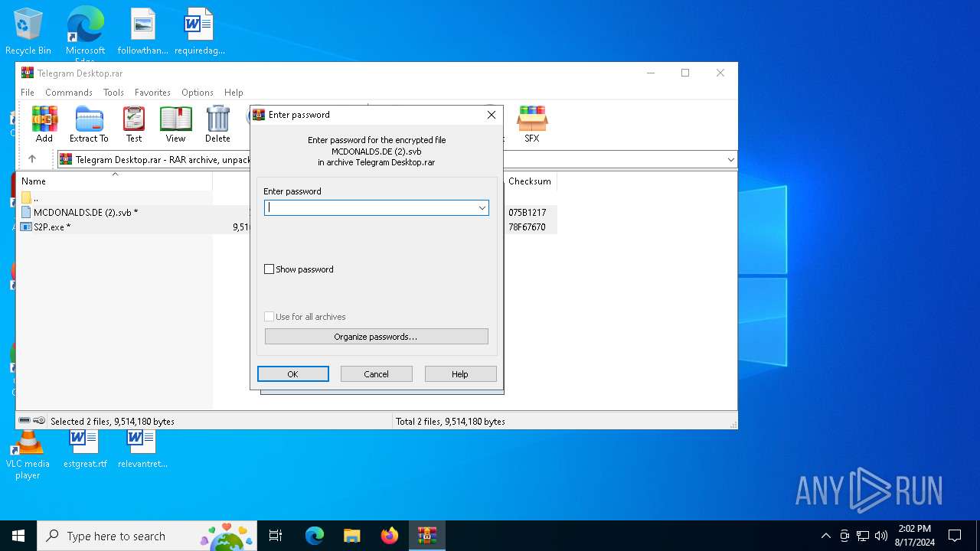Open the File menu
The width and height of the screenshot is (980, 551).
click(28, 92)
